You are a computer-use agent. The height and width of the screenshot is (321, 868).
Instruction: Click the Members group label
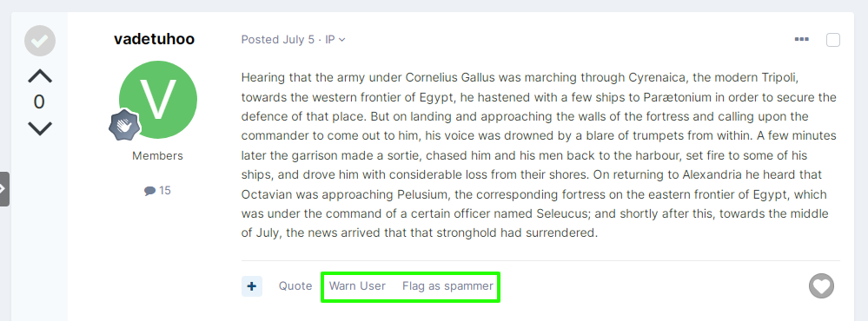[158, 156]
